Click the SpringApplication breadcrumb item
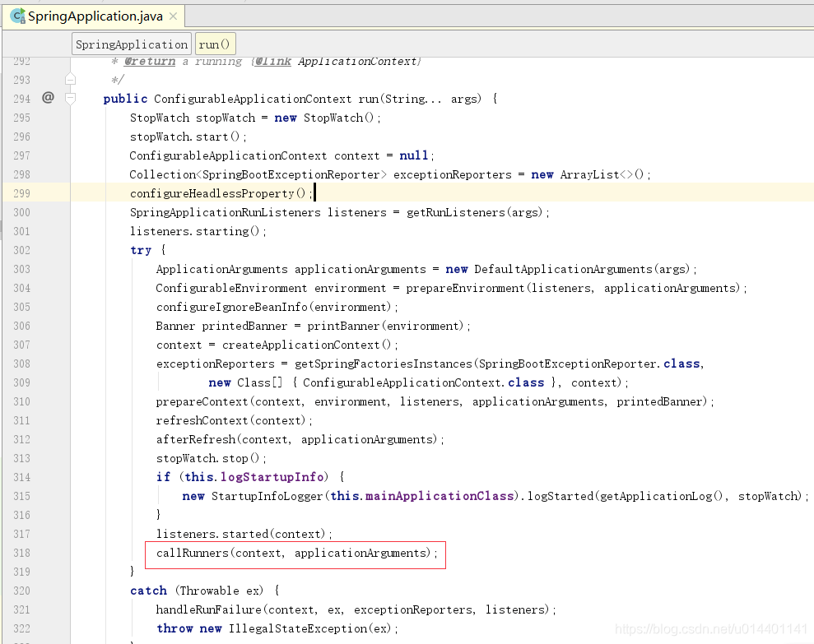 click(132, 44)
